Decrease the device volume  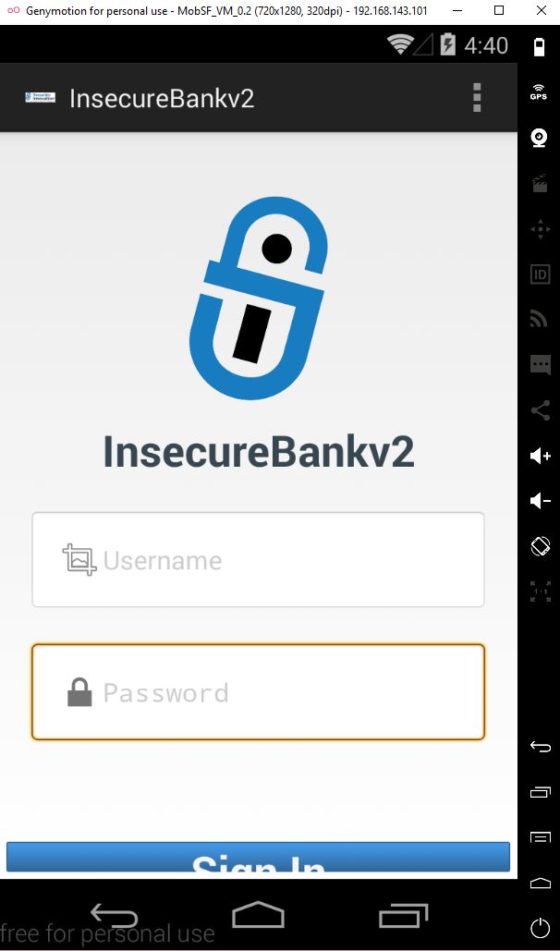tap(540, 500)
